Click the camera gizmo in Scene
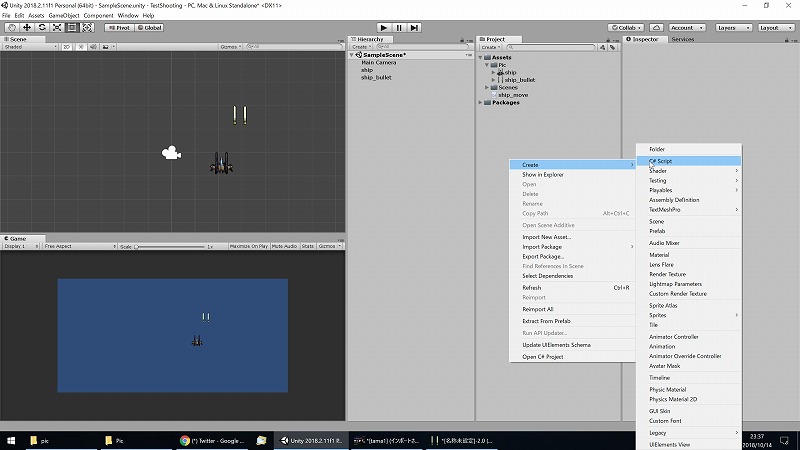Screen dimensions: 800x450 171,153
